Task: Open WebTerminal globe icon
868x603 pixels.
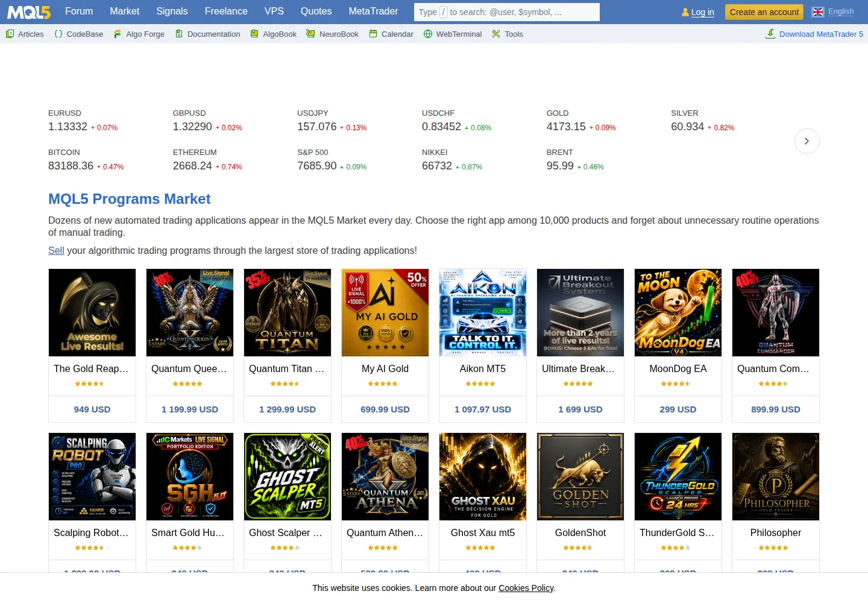Action: pos(428,34)
